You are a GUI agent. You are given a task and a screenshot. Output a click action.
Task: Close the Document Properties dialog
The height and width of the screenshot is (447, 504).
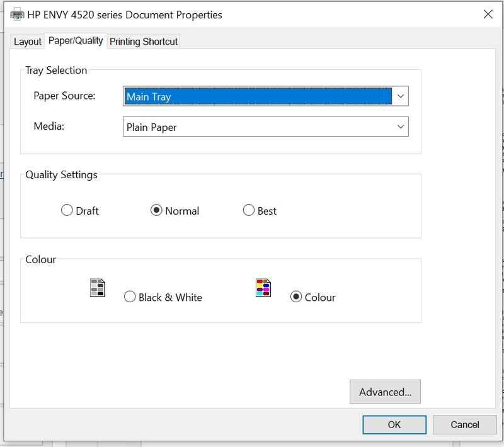coord(488,14)
